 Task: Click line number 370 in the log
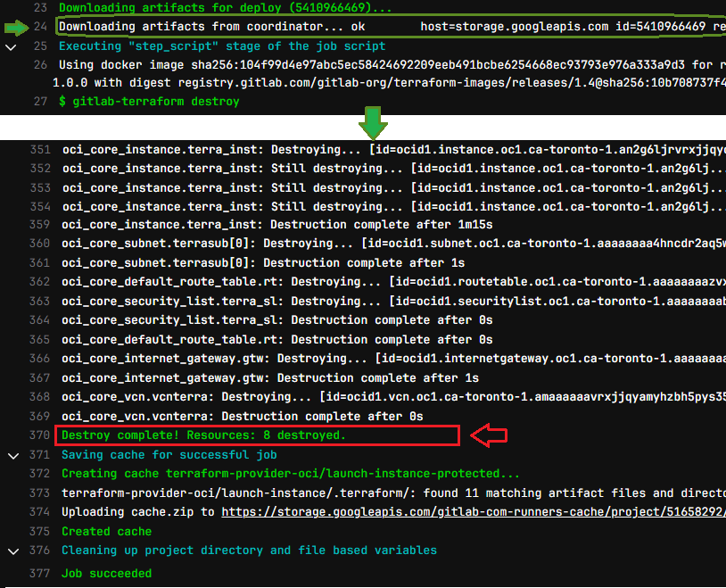[x=40, y=435]
